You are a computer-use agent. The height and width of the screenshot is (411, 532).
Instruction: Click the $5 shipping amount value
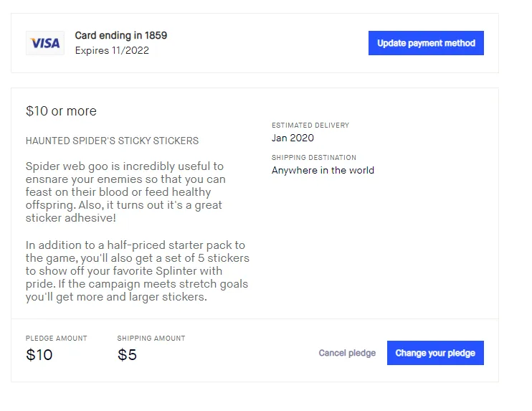click(x=127, y=355)
